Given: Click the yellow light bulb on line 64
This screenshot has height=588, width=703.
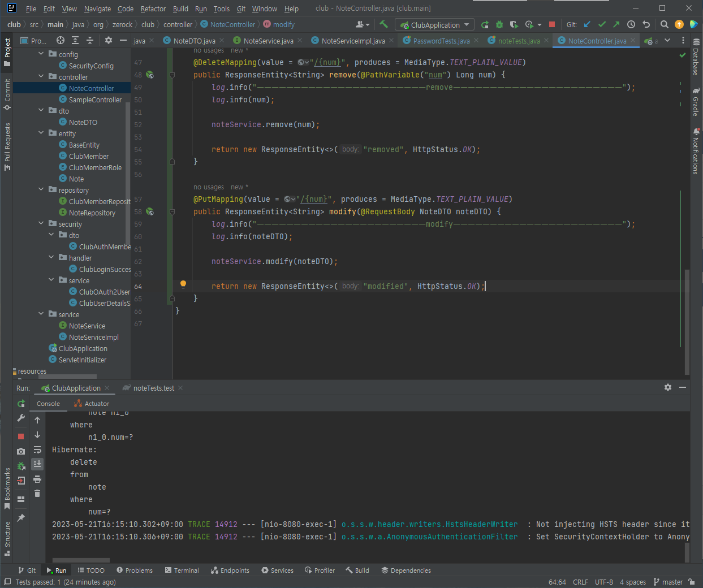Looking at the screenshot, I should point(183,284).
